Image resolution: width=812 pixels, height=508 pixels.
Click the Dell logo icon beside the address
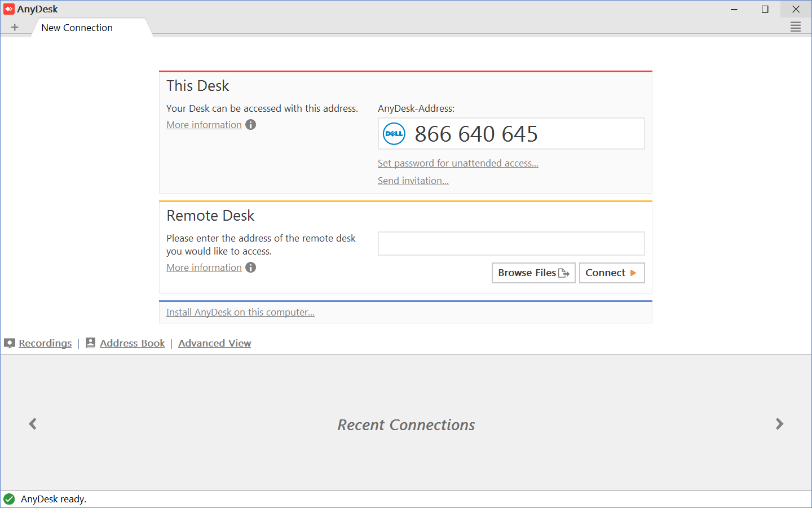[x=394, y=134]
